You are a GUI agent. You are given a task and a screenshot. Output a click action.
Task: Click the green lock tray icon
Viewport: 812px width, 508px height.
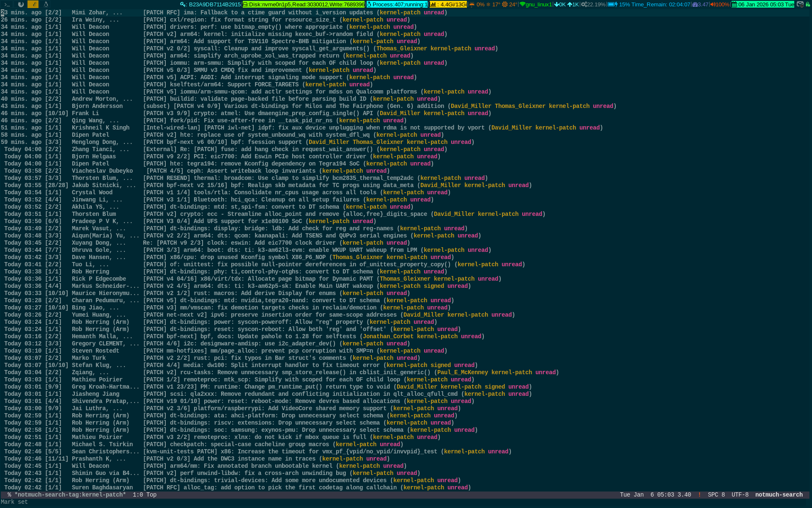pos(808,4)
